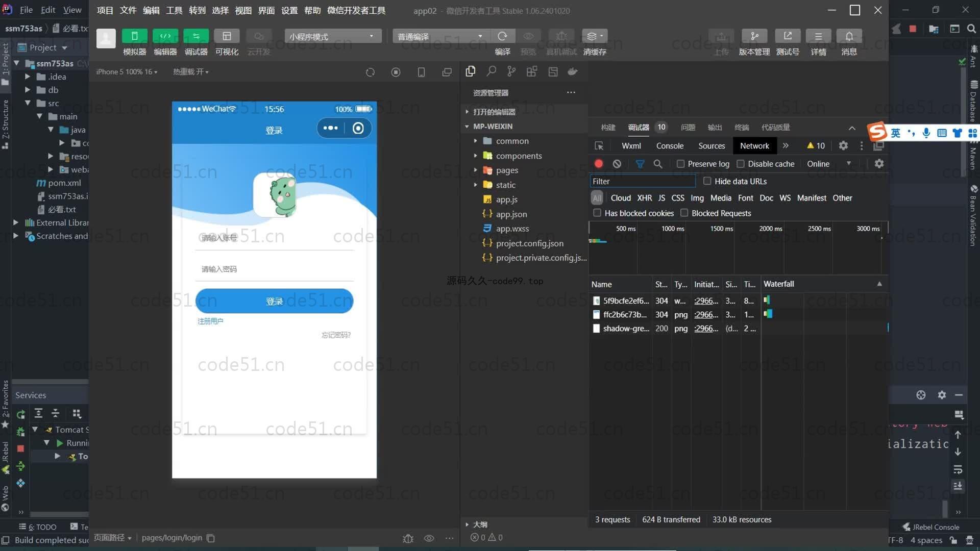980x551 pixels.
Task: Open the messages (消息) bell icon
Action: [x=849, y=36]
